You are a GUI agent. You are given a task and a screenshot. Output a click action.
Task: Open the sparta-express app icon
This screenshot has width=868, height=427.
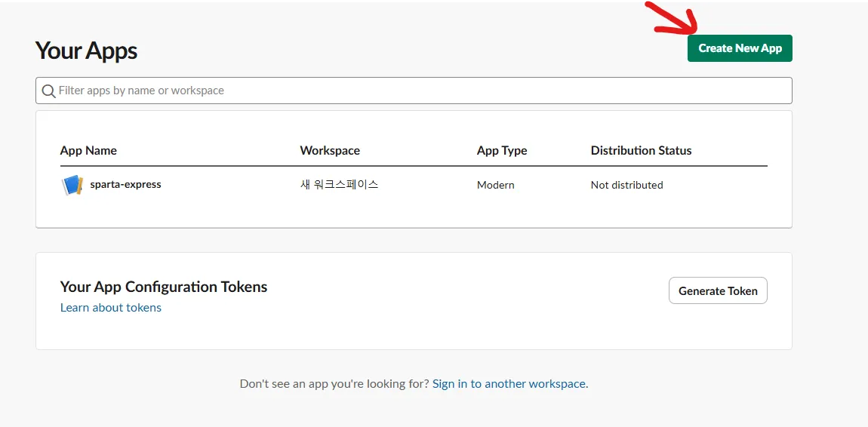(72, 185)
